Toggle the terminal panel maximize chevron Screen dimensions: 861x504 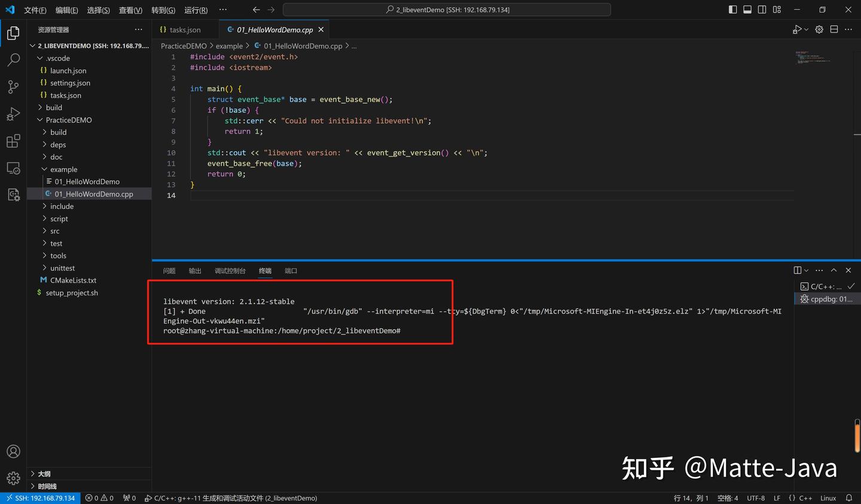(833, 270)
